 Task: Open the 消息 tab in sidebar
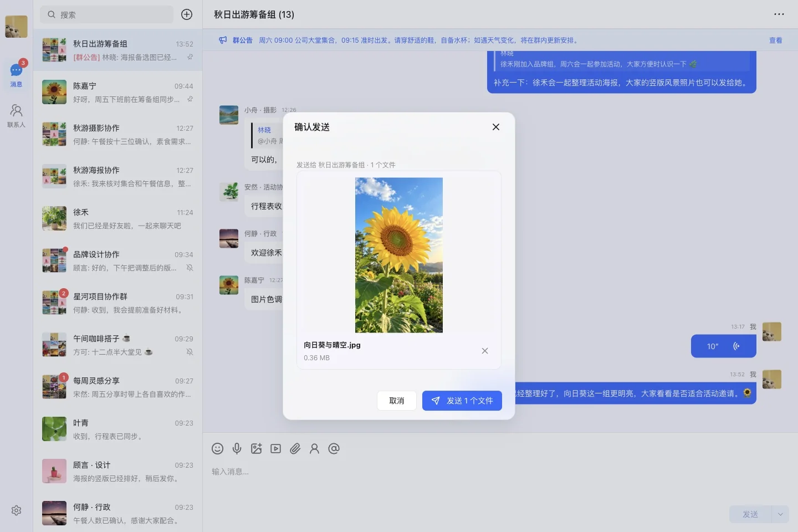coord(16,75)
